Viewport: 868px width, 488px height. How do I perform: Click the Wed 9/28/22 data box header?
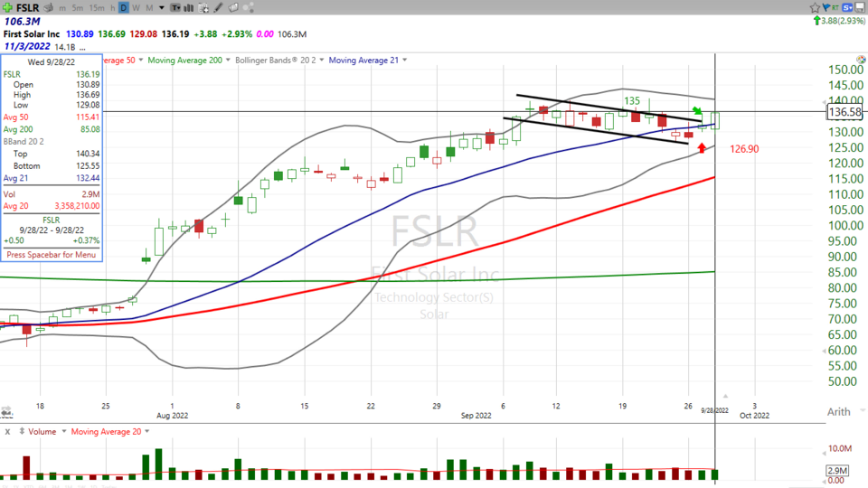coord(51,62)
